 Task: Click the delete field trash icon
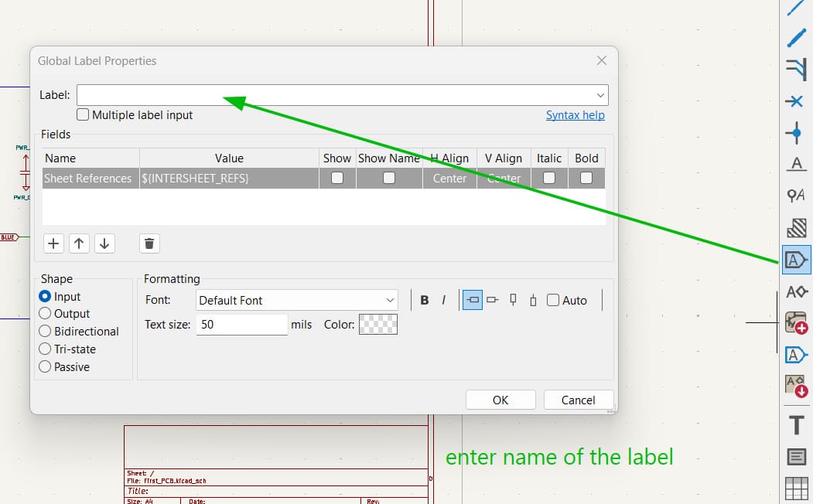149,243
